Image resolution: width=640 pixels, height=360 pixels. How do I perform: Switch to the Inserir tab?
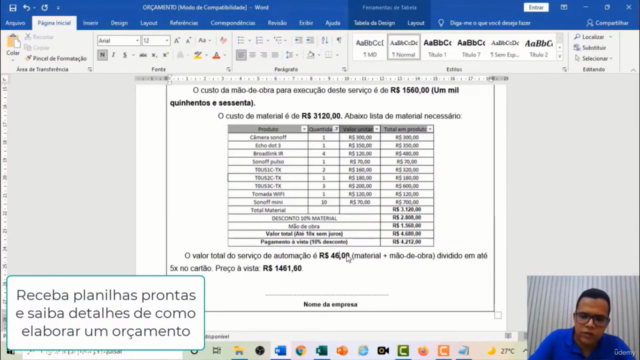coord(90,23)
